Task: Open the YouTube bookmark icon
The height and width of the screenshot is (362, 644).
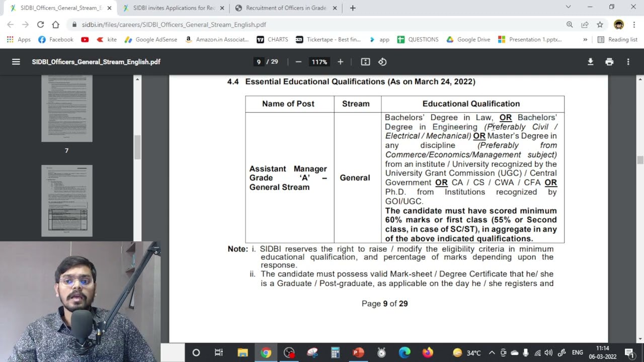Action: click(85, 39)
